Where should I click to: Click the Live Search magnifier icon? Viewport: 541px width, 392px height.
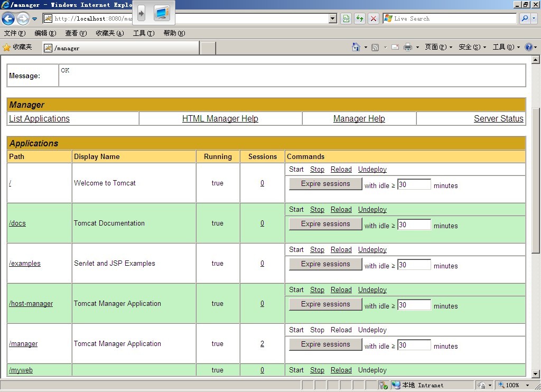tap(525, 18)
